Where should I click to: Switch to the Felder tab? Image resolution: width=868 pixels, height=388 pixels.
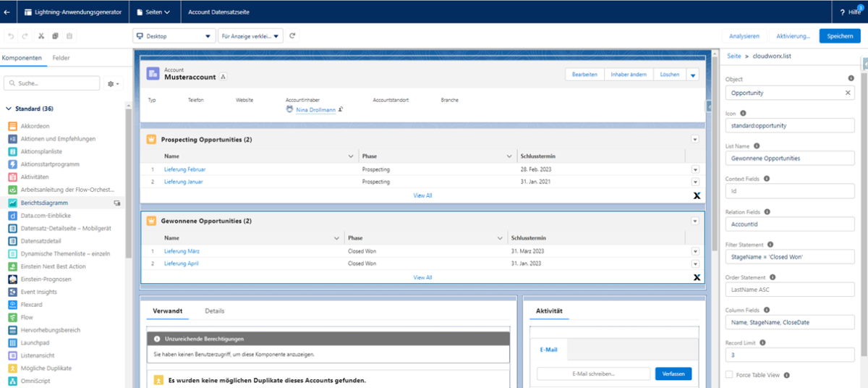61,58
